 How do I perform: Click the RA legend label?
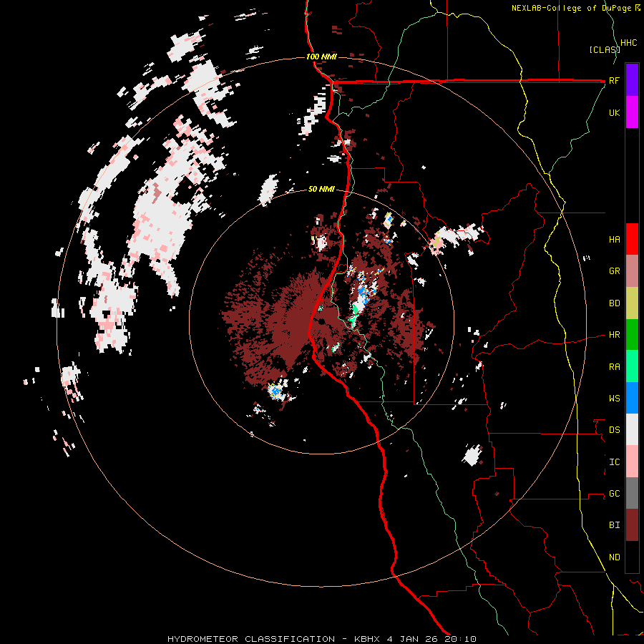pos(614,367)
